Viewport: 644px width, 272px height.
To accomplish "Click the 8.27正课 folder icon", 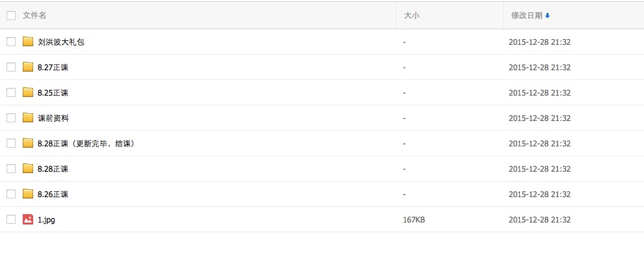I will tap(27, 67).
